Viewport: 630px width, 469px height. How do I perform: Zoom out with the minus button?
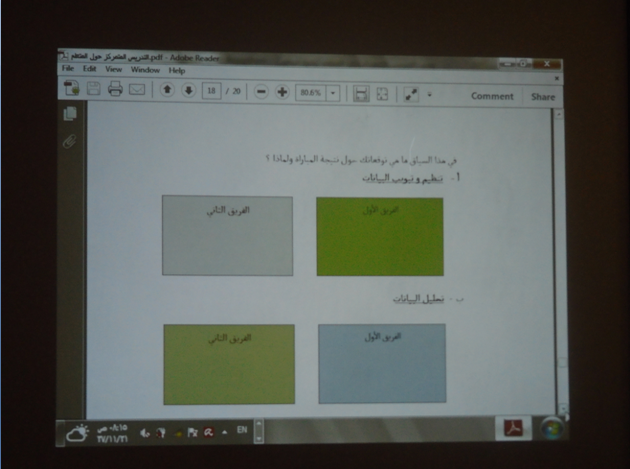click(261, 92)
